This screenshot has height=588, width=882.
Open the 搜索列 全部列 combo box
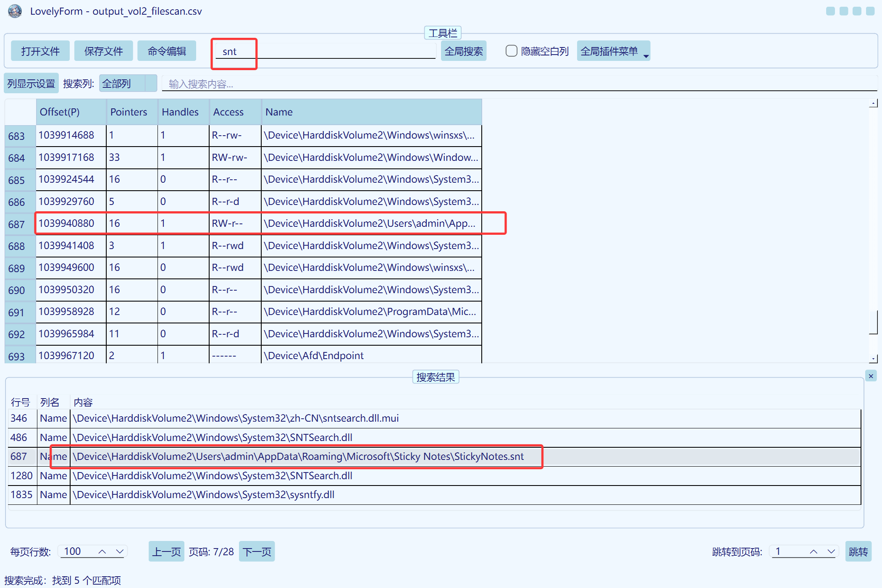coord(128,84)
